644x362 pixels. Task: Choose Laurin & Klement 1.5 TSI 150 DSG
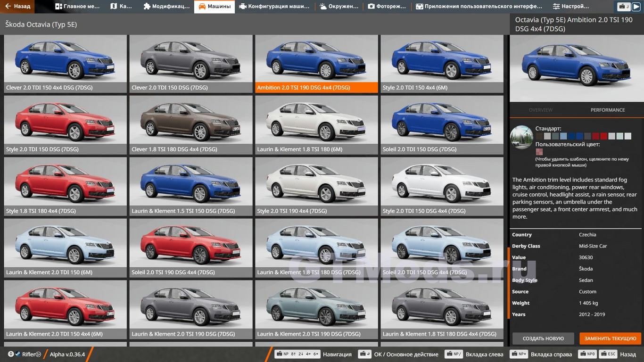coord(191,187)
